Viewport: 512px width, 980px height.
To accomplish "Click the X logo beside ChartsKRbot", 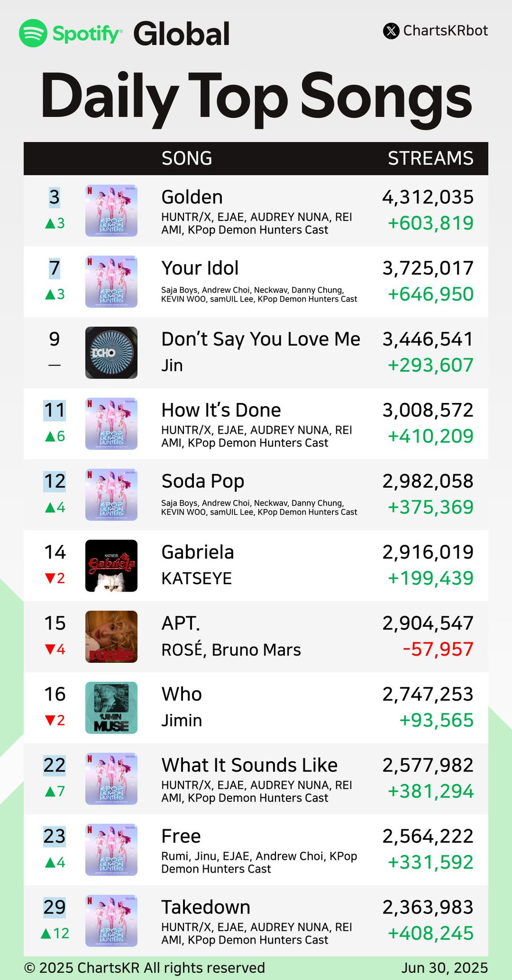I will [391, 31].
